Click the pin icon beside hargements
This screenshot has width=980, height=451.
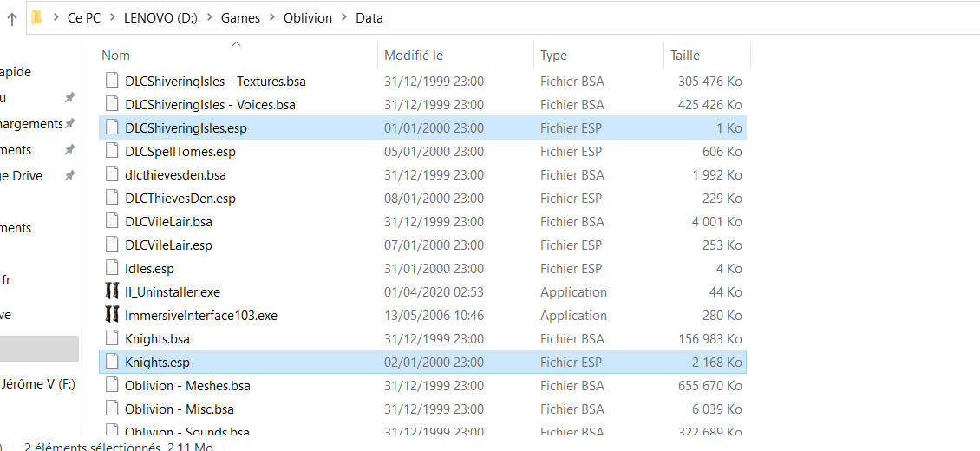point(70,124)
